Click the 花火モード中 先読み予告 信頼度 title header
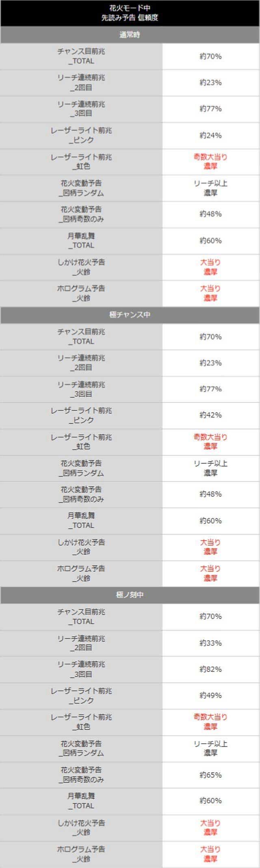 click(130, 13)
